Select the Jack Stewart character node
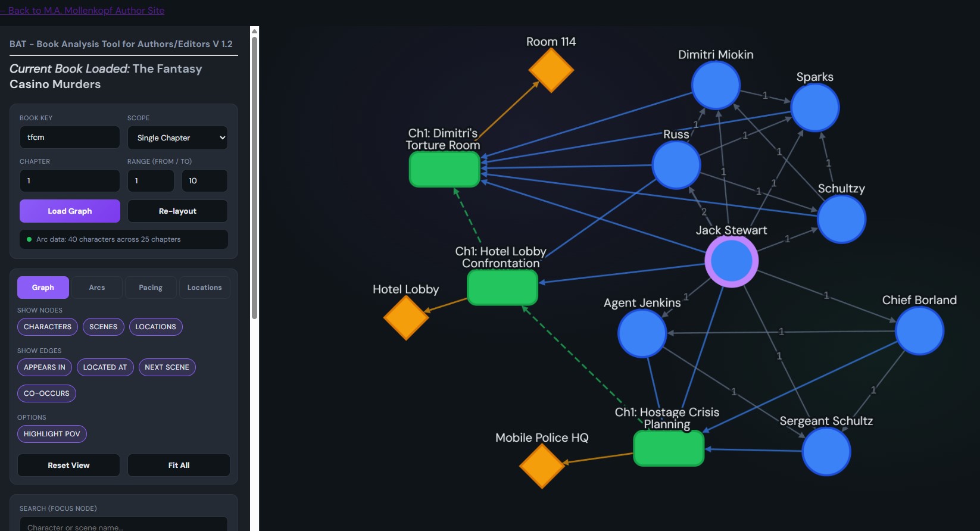Viewport: 980px width, 531px height. [x=731, y=261]
